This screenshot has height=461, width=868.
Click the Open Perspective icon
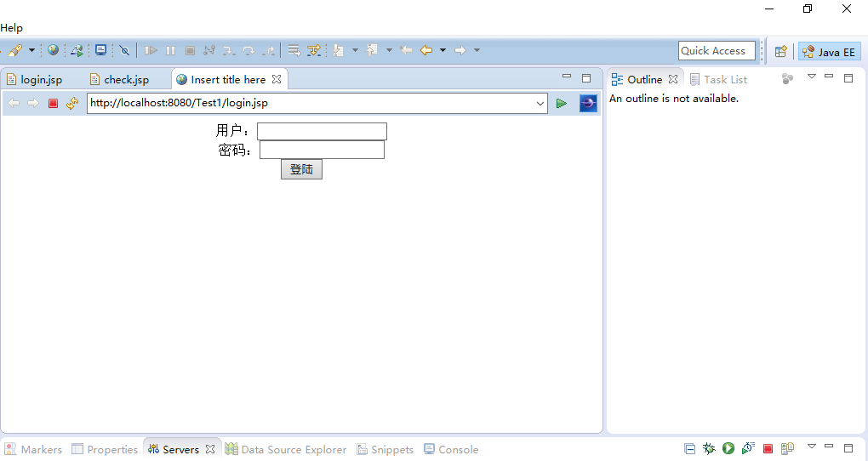780,52
